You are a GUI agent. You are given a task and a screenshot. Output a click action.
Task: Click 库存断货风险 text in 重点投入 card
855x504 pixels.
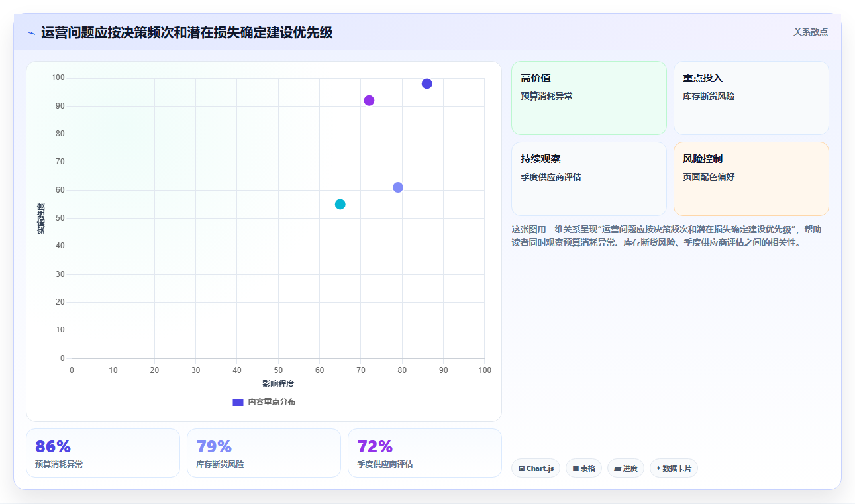(709, 96)
